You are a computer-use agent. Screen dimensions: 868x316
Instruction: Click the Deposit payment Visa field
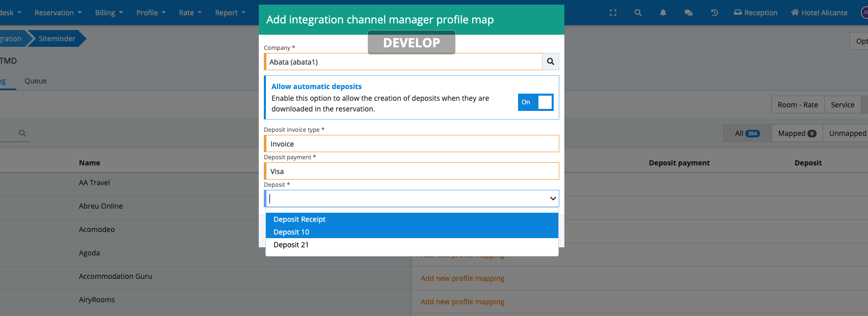[x=412, y=171]
